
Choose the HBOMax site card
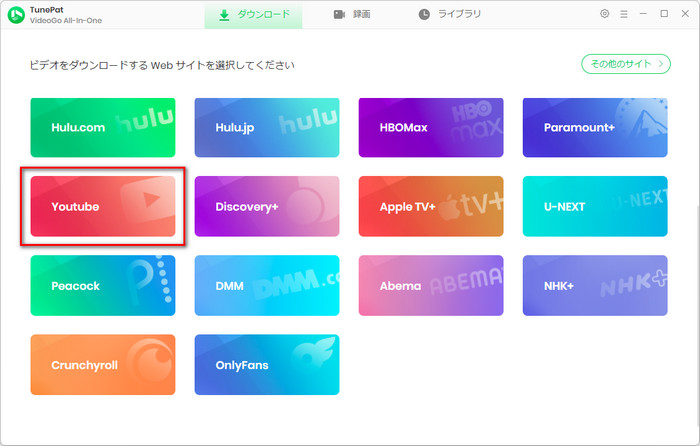coord(431,128)
